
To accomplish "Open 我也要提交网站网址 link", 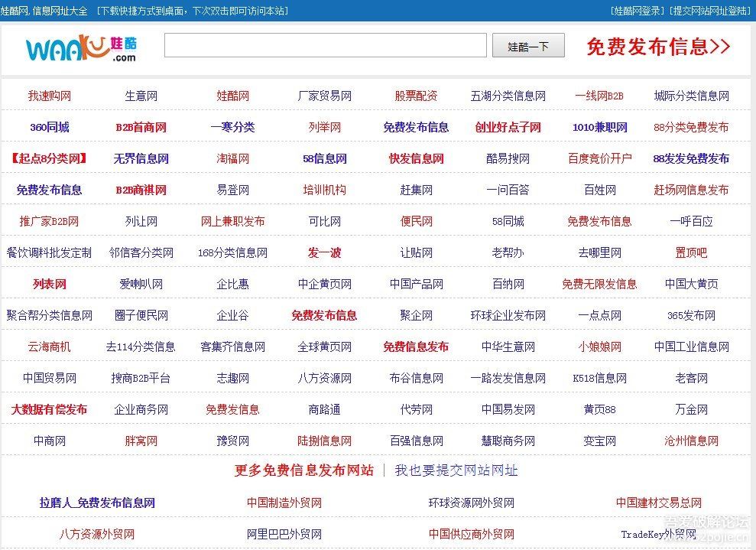I will [455, 472].
